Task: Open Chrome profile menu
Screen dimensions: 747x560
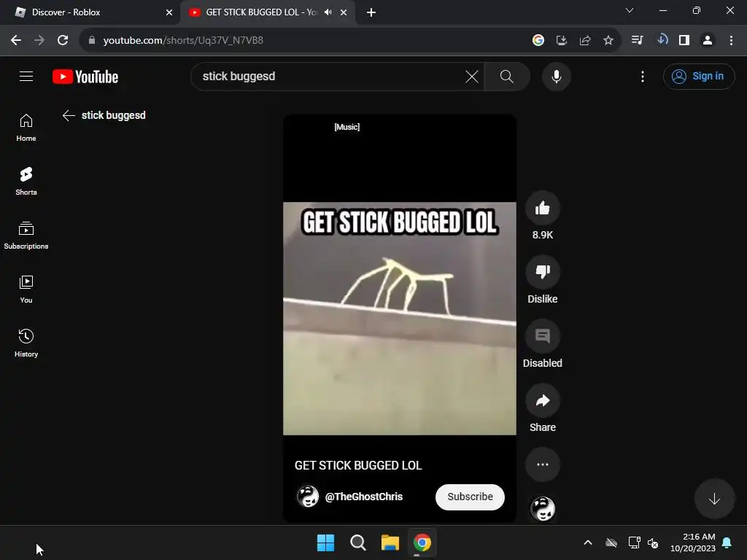Action: point(708,41)
